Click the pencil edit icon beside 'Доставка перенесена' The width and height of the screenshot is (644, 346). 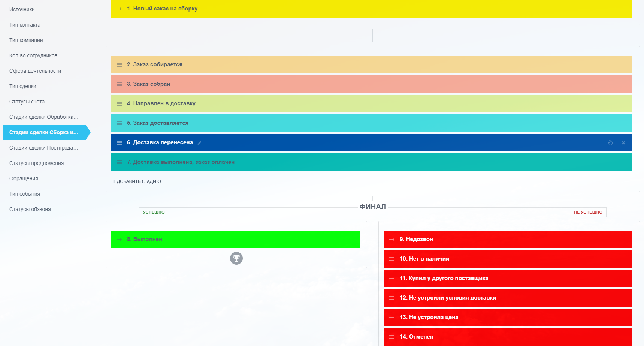[x=200, y=143]
